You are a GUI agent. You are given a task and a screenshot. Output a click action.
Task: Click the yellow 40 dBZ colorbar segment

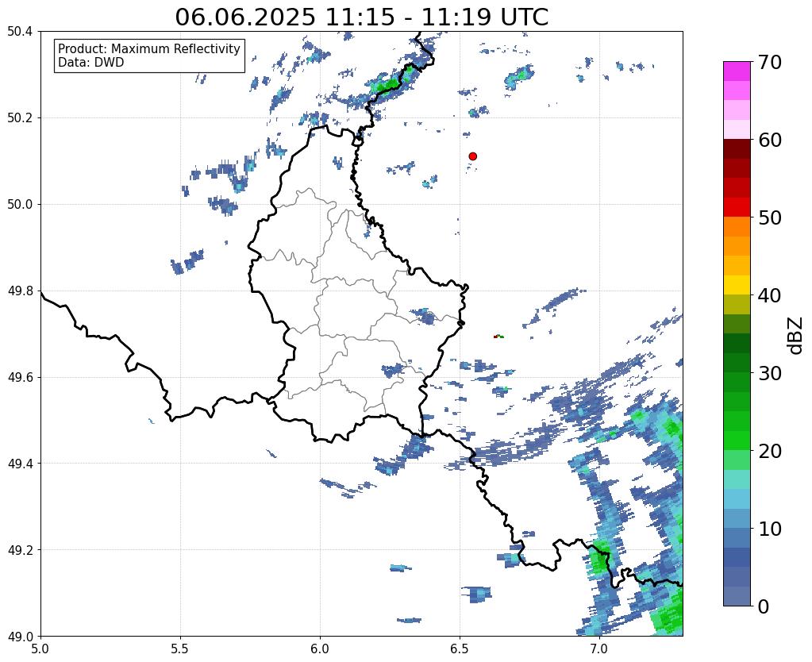point(737,285)
